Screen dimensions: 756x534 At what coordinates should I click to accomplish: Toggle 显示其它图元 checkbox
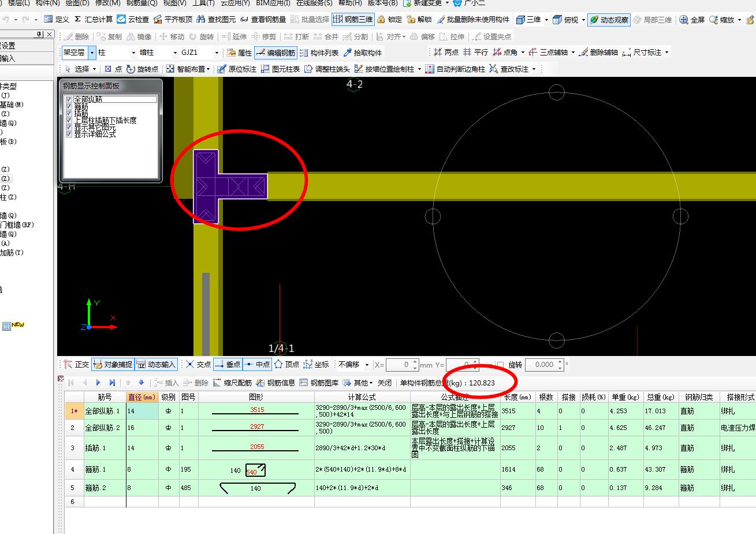click(x=69, y=127)
